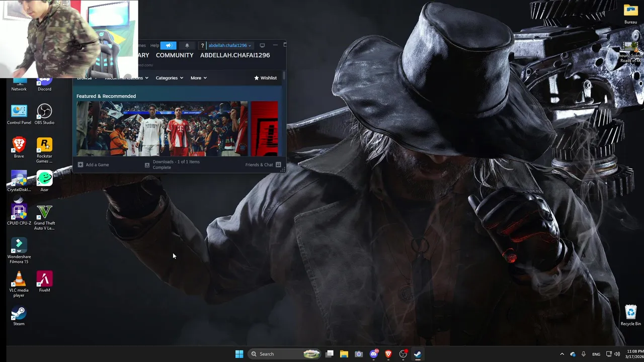Image resolution: width=644 pixels, height=362 pixels.
Task: Open the Network desktop icon
Action: pos(19,84)
